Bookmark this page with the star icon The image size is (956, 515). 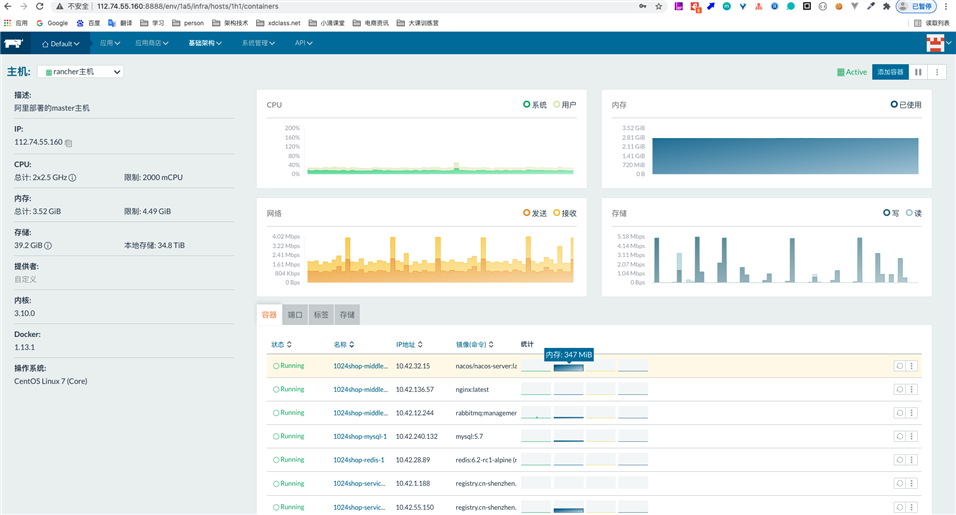(x=659, y=6)
